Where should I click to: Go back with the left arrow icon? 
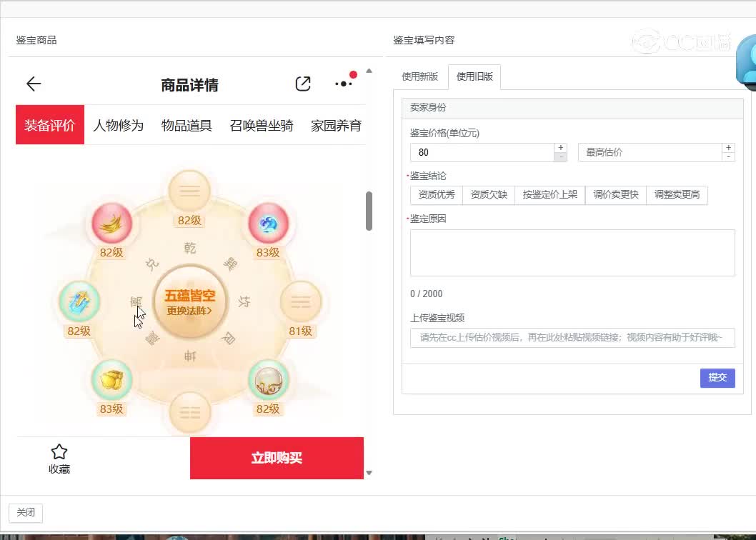(34, 84)
